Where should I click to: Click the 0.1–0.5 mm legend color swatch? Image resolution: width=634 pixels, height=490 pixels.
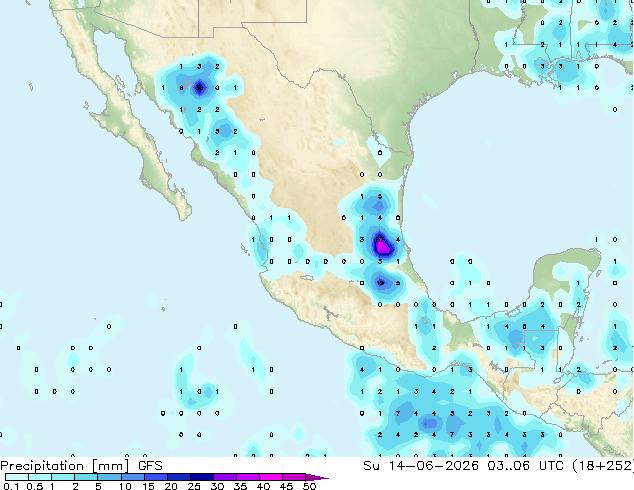click(17, 477)
